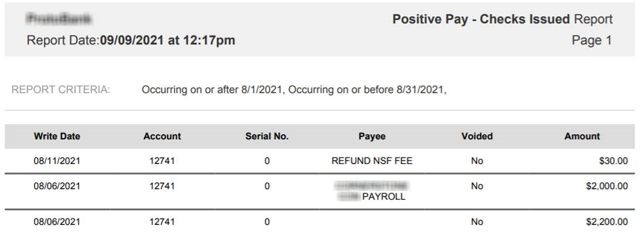Screen dimensions: 644x246
Task: Click the Page 1 label
Action: [x=591, y=40]
